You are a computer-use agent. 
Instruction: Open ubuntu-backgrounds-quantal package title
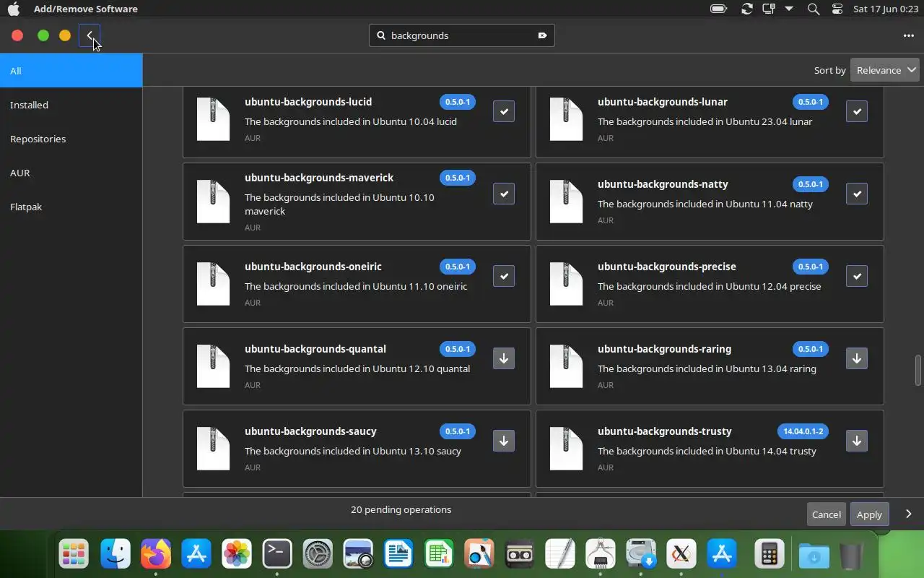(315, 349)
